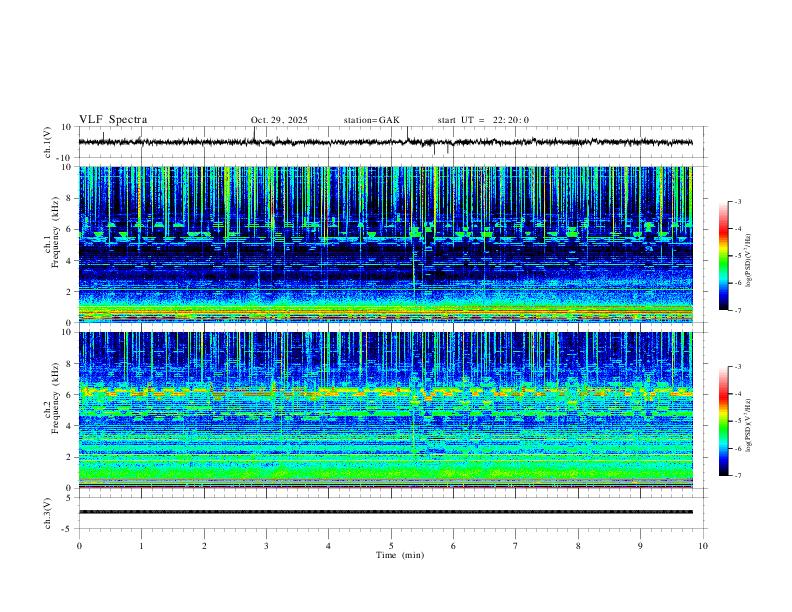Click the ch.2 color bar log(PSD) unit label

(x=749, y=426)
